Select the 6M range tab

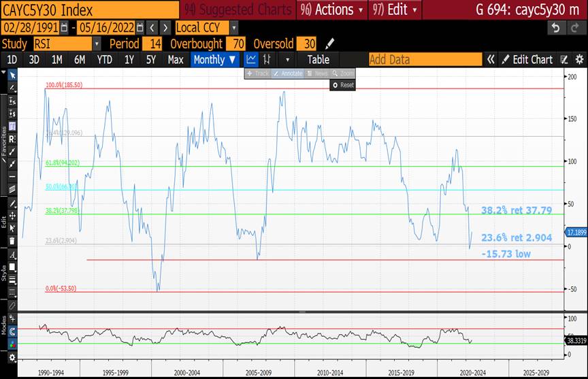(x=80, y=60)
